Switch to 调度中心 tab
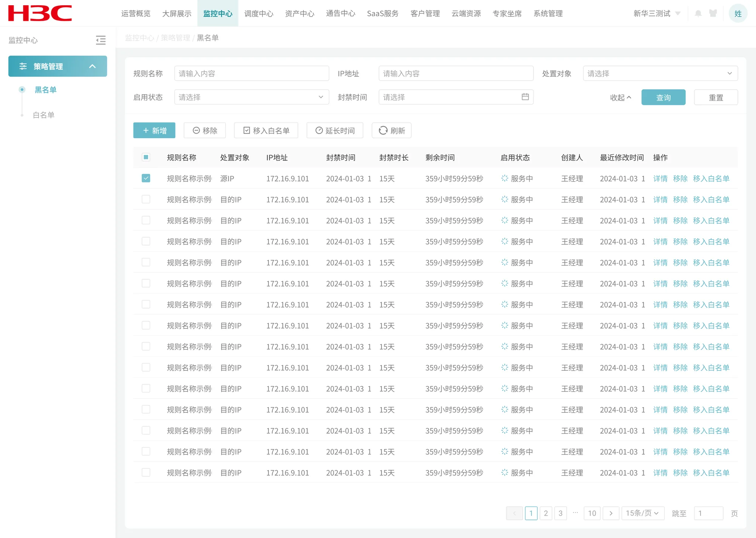The width and height of the screenshot is (756, 538). point(259,14)
